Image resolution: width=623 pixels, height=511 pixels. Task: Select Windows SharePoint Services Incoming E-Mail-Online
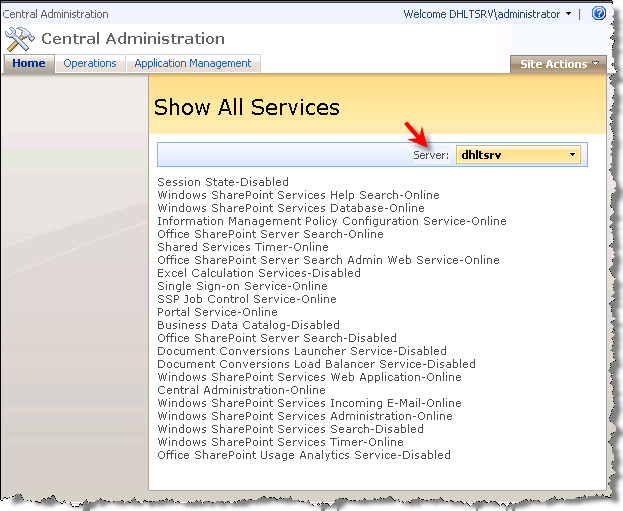tap(310, 403)
